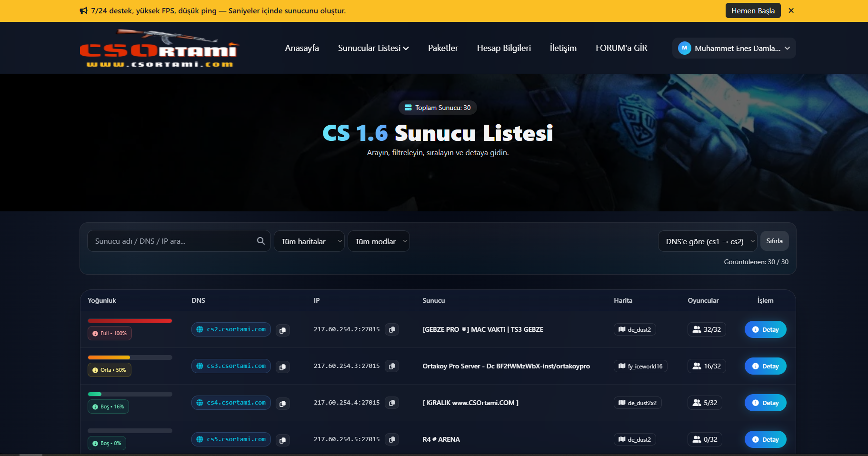Click the 0/32 player count
The height and width of the screenshot is (456, 868).
pyautogui.click(x=705, y=439)
